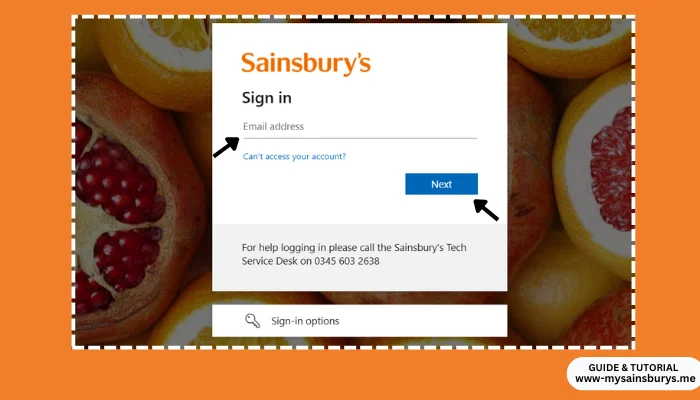
Task: Click the black arrow pointing at Email address
Action: (226, 147)
